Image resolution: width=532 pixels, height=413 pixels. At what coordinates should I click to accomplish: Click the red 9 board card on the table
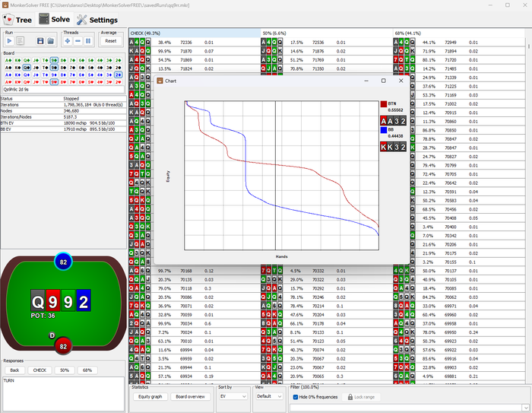[53, 301]
